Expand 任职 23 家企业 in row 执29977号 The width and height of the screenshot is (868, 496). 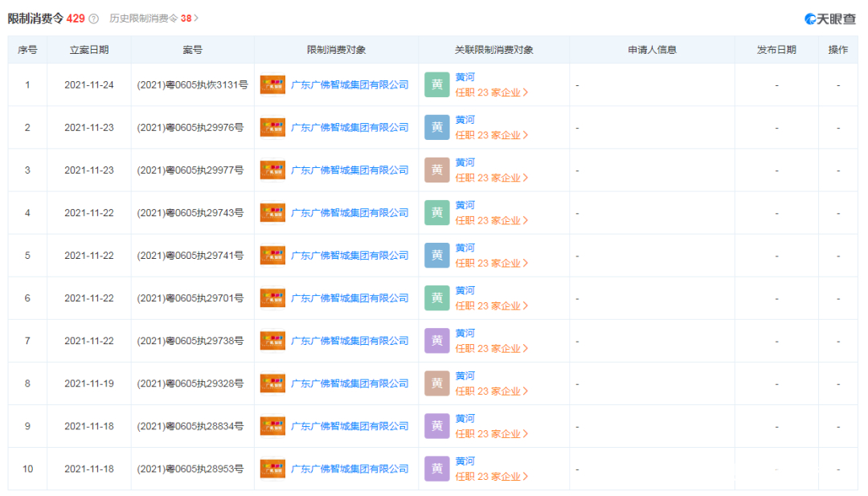[x=492, y=178]
